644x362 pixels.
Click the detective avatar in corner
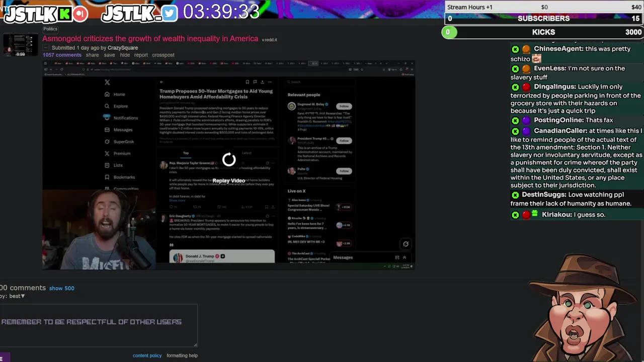pyautogui.click(x=584, y=307)
